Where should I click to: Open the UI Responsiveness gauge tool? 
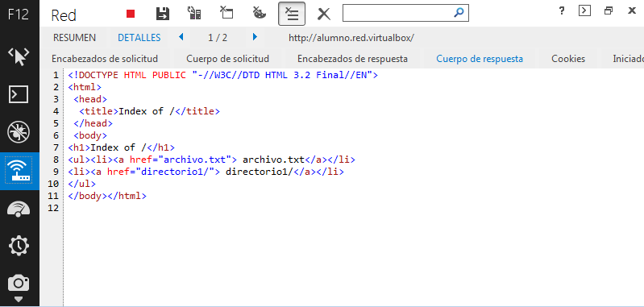pos(19,210)
